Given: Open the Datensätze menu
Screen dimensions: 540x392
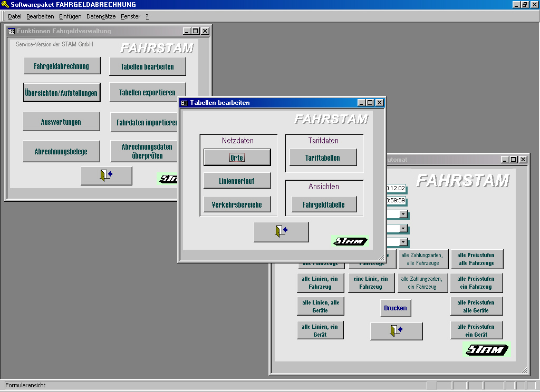Looking at the screenshot, I should click(x=101, y=16).
